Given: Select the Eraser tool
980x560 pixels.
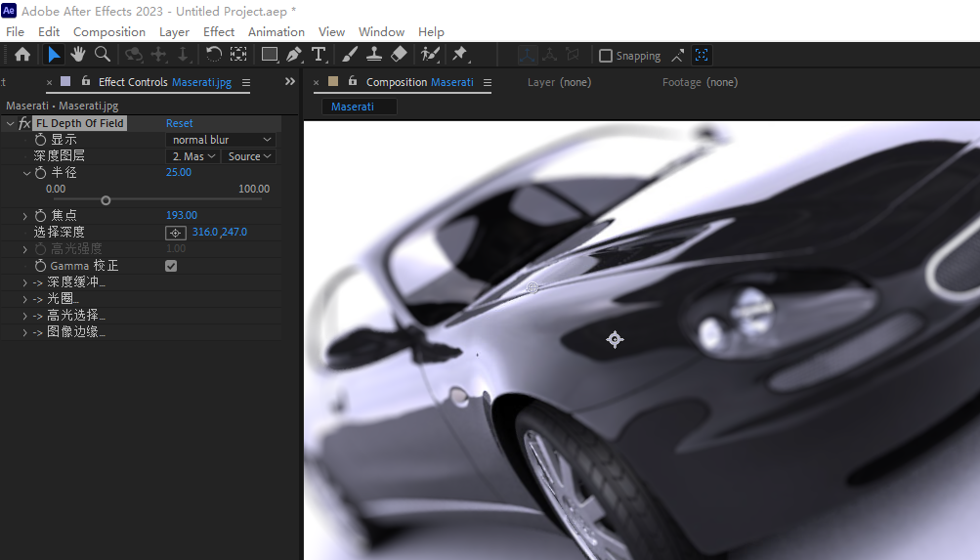Looking at the screenshot, I should 399,55.
